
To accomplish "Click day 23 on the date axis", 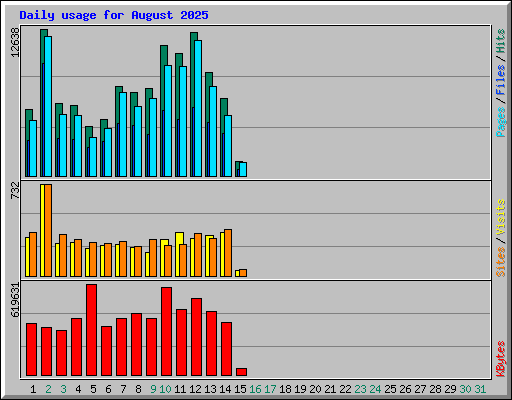I will click(x=360, y=389).
